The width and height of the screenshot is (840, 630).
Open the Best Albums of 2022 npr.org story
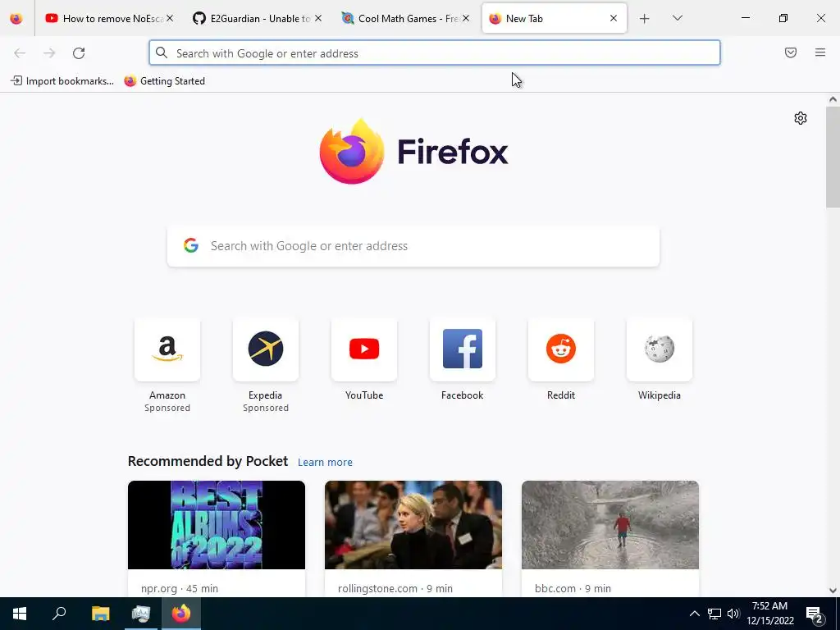(x=217, y=525)
